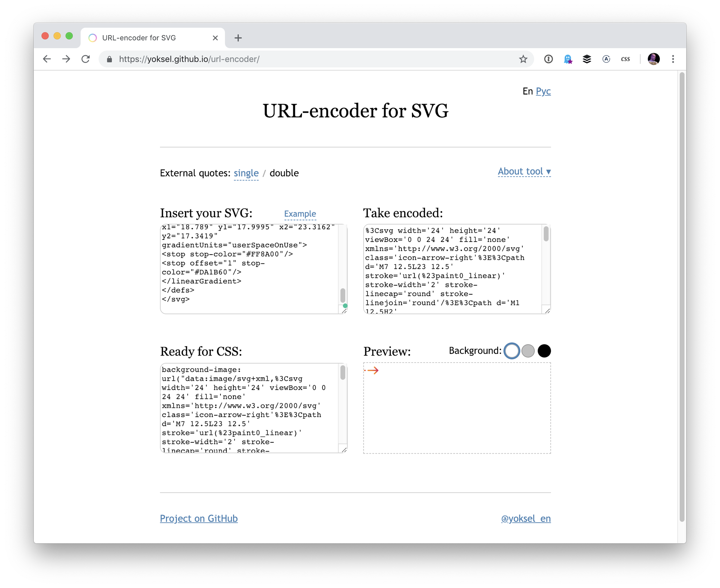Viewport: 720px width, 588px height.
Task: Click the Insert your SVG textarea scrollbar
Action: pos(343,295)
